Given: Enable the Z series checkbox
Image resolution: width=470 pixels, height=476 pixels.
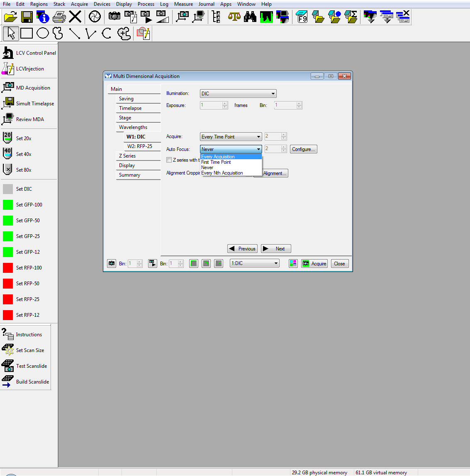Looking at the screenshot, I should pyautogui.click(x=169, y=160).
